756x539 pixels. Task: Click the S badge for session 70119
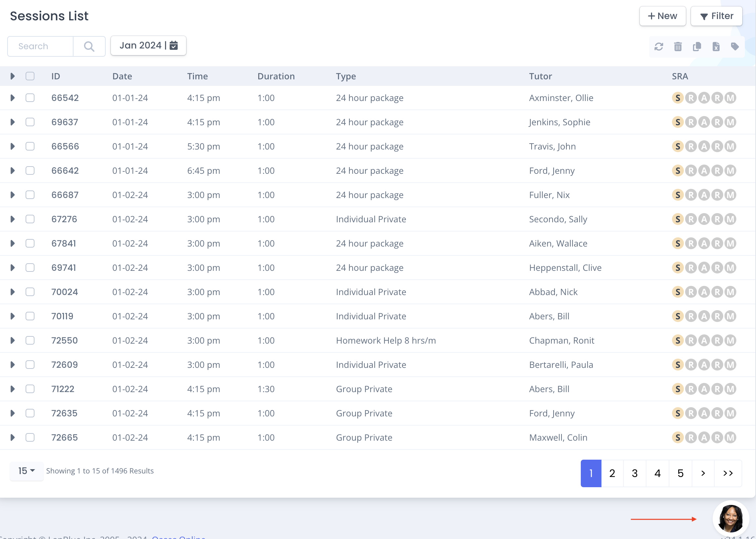tap(678, 316)
